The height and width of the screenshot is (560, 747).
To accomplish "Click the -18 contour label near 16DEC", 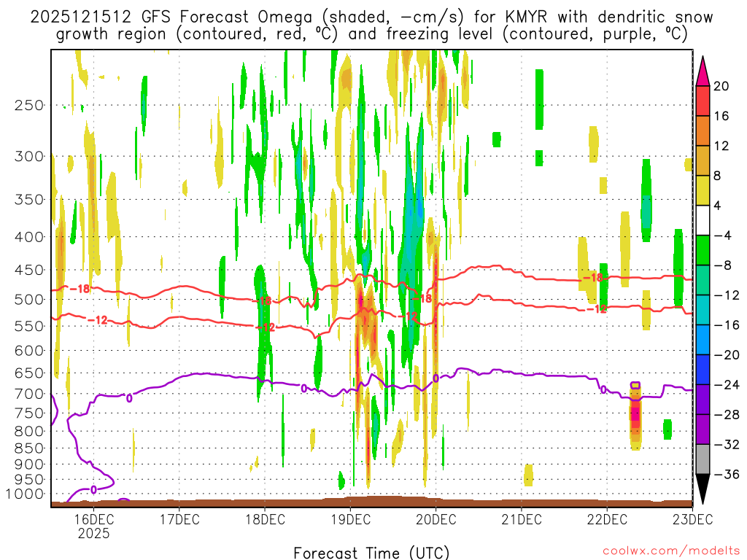I will [x=80, y=289].
